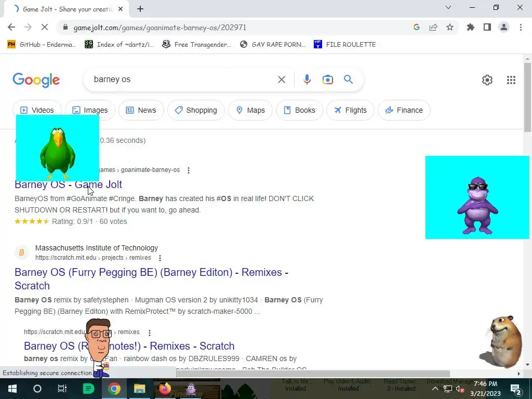The height and width of the screenshot is (399, 532).
Task: Switch to the Maps filter
Action: tap(250, 110)
